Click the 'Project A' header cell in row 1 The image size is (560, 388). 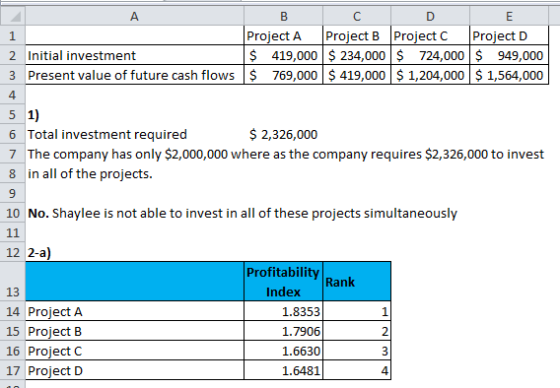(283, 35)
